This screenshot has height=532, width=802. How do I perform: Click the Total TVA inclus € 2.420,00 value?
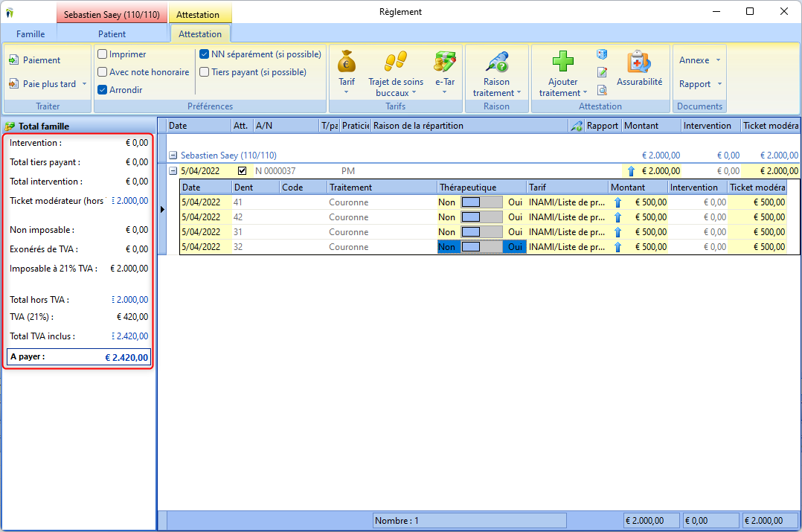(130, 336)
